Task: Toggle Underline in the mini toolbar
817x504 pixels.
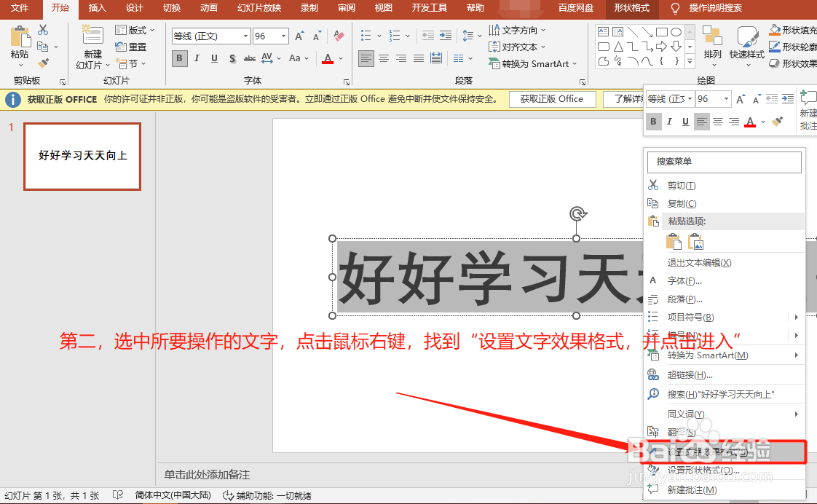Action: pos(685,122)
